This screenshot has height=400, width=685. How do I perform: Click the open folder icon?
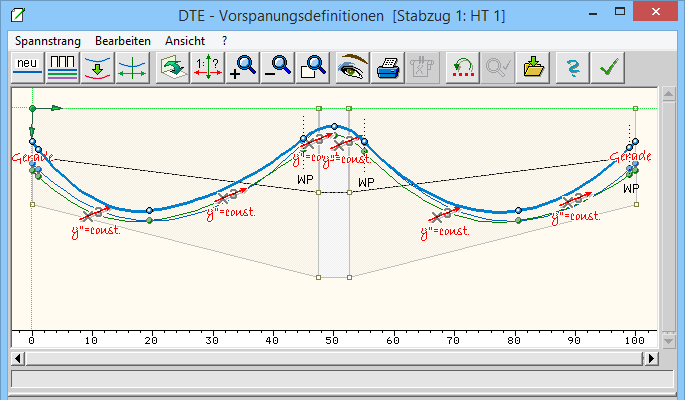(x=533, y=67)
